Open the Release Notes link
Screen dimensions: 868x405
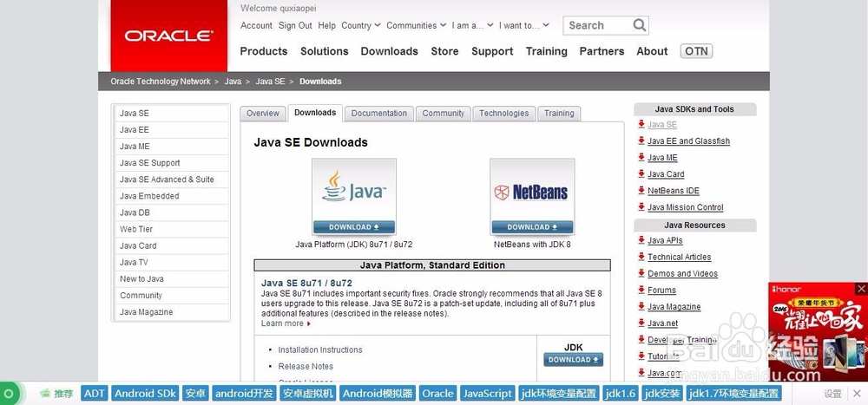point(306,366)
